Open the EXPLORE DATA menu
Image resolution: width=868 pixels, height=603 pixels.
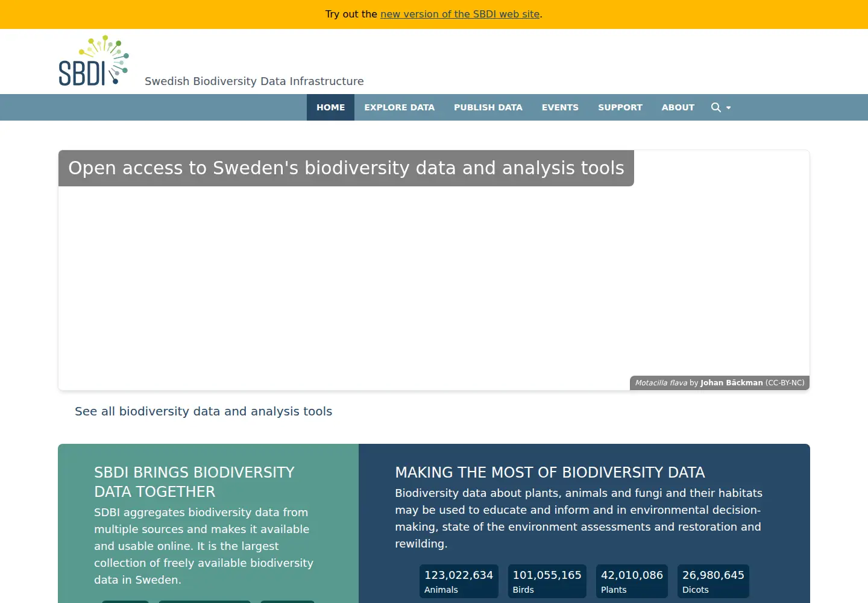(x=399, y=107)
